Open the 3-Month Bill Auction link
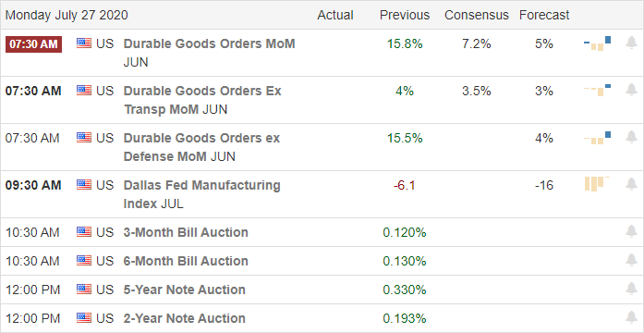The width and height of the screenshot is (644, 333). pyautogui.click(x=186, y=232)
